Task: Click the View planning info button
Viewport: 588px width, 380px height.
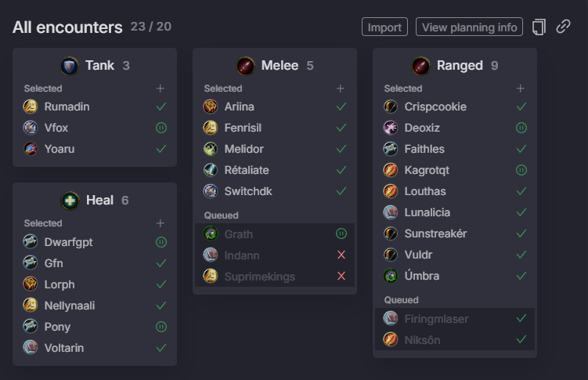Action: 469,27
